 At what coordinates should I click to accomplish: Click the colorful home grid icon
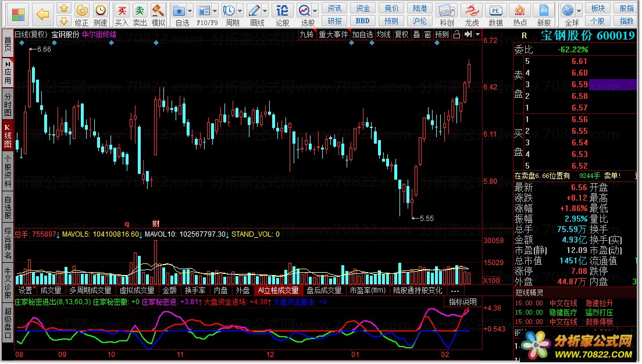(x=18, y=15)
